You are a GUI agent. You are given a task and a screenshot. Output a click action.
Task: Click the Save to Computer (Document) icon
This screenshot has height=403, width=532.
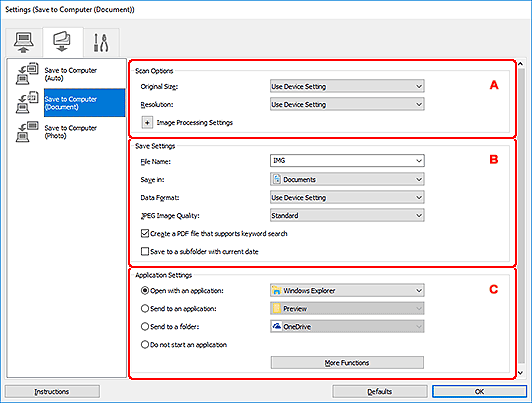tap(27, 102)
